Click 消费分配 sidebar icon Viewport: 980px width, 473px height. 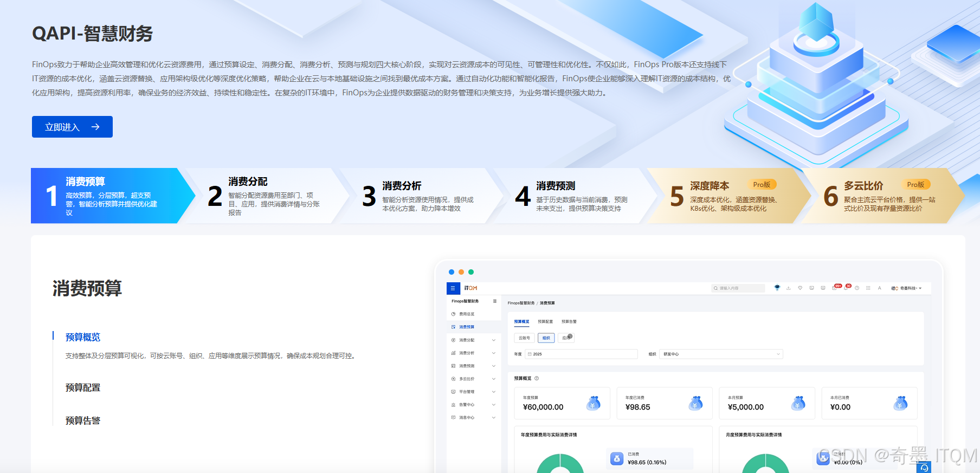(x=453, y=340)
